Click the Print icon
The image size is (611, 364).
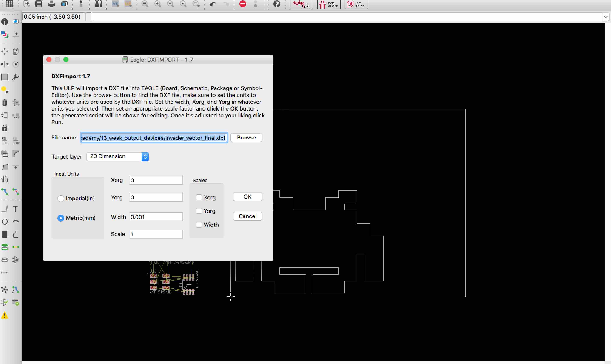coord(51,4)
